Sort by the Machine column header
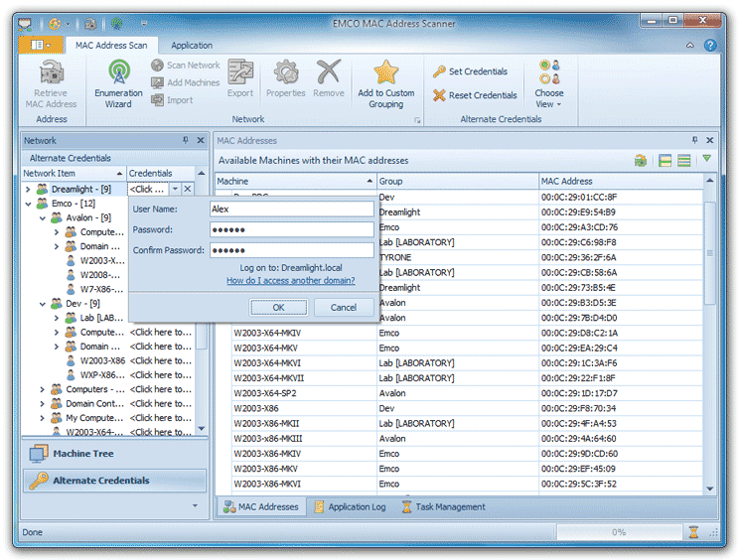The width and height of the screenshot is (739, 560). point(296,182)
